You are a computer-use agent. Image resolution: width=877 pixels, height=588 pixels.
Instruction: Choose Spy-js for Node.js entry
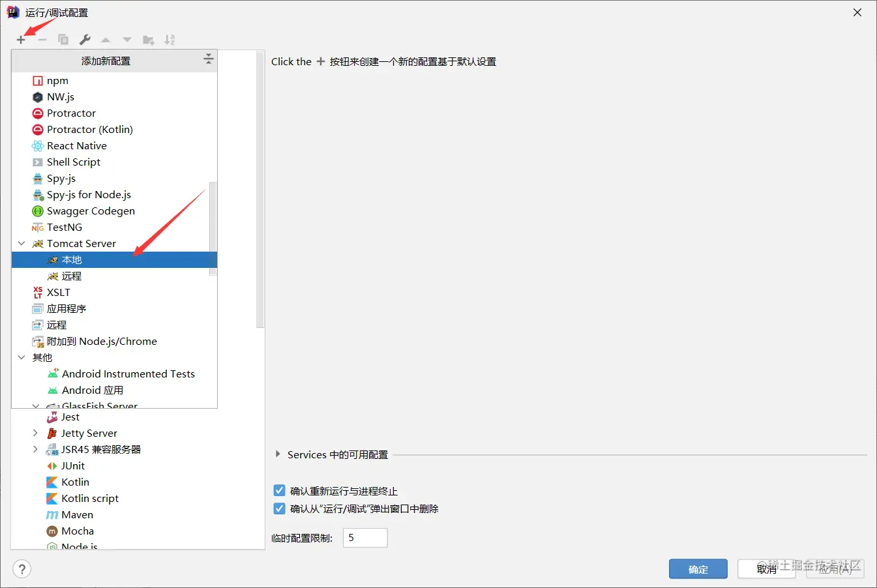click(114, 195)
